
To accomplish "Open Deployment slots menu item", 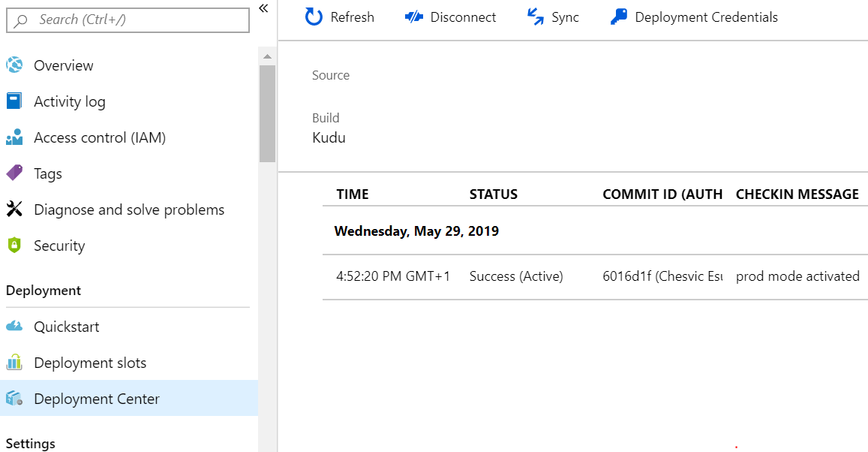I will [x=129, y=362].
